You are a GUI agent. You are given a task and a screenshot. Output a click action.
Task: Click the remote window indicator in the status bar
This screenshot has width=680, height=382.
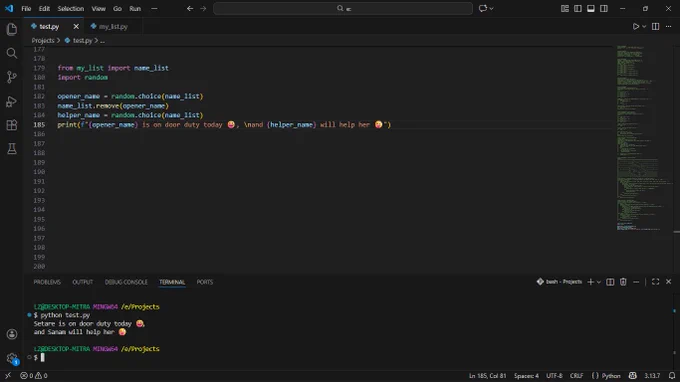8,376
